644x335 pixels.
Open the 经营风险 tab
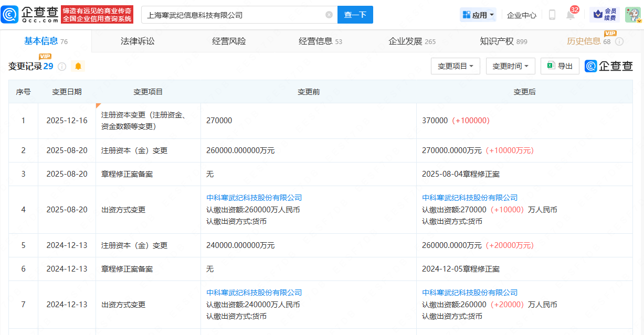pos(229,41)
